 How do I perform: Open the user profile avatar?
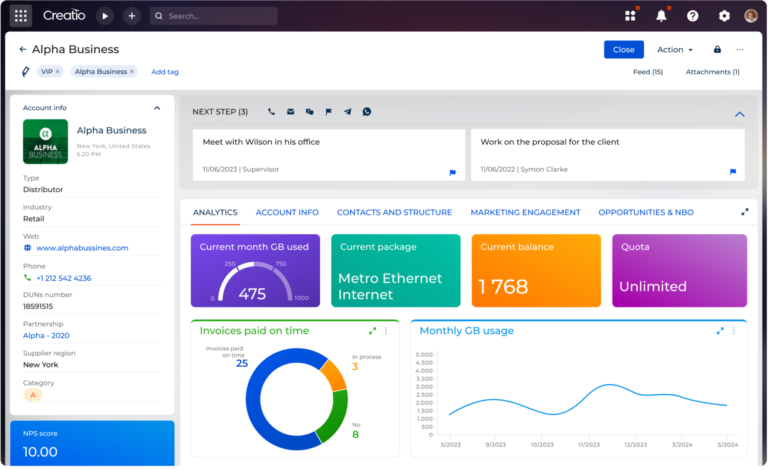point(751,16)
